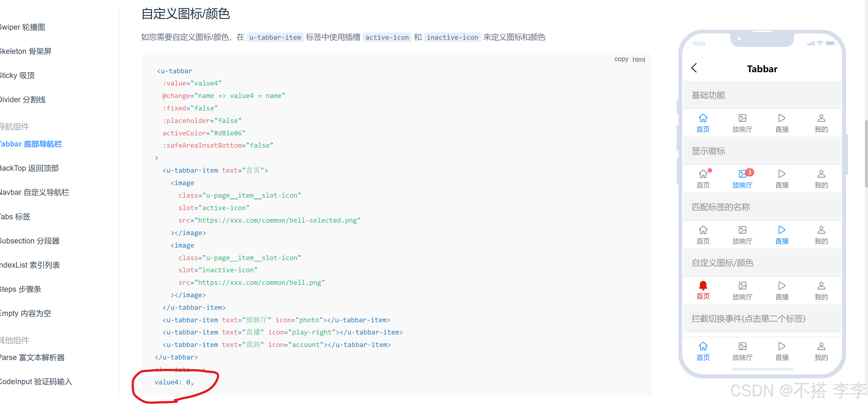Viewport: 868px width, 405px height.
Task: Tap the 首页 home icon in basic tabbar
Action: coord(703,119)
